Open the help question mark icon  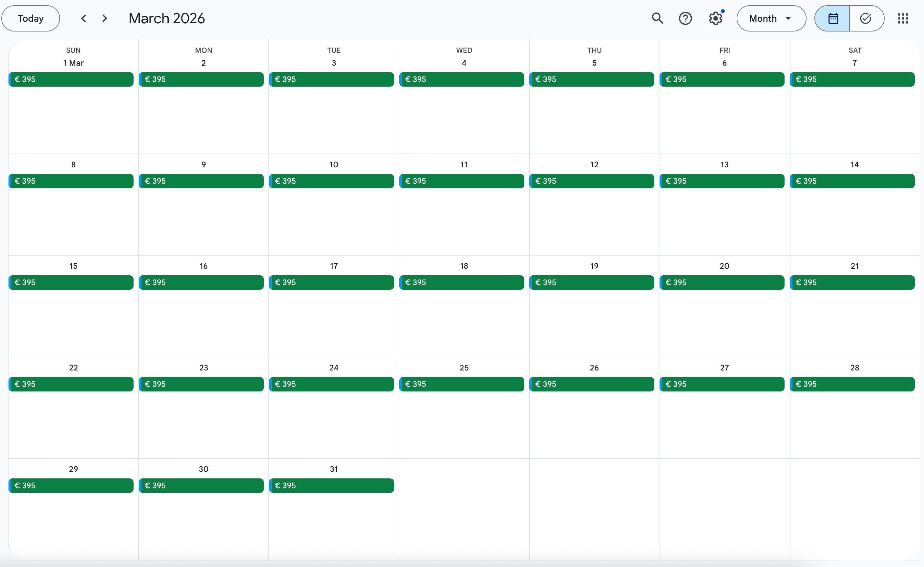pos(685,18)
